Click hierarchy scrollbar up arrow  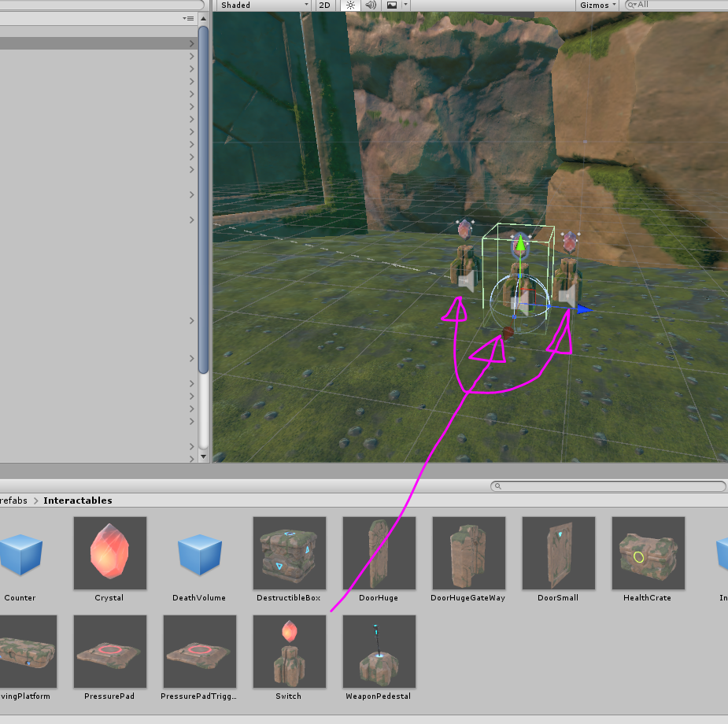[203, 19]
